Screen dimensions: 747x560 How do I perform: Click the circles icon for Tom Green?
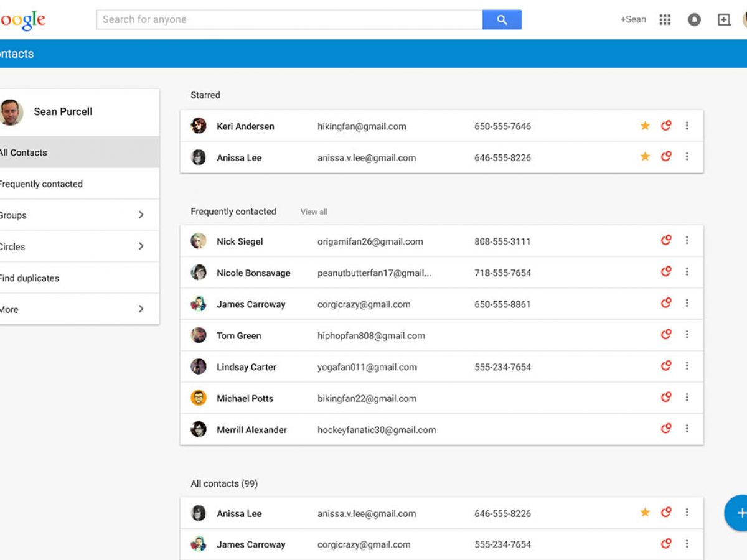666,335
